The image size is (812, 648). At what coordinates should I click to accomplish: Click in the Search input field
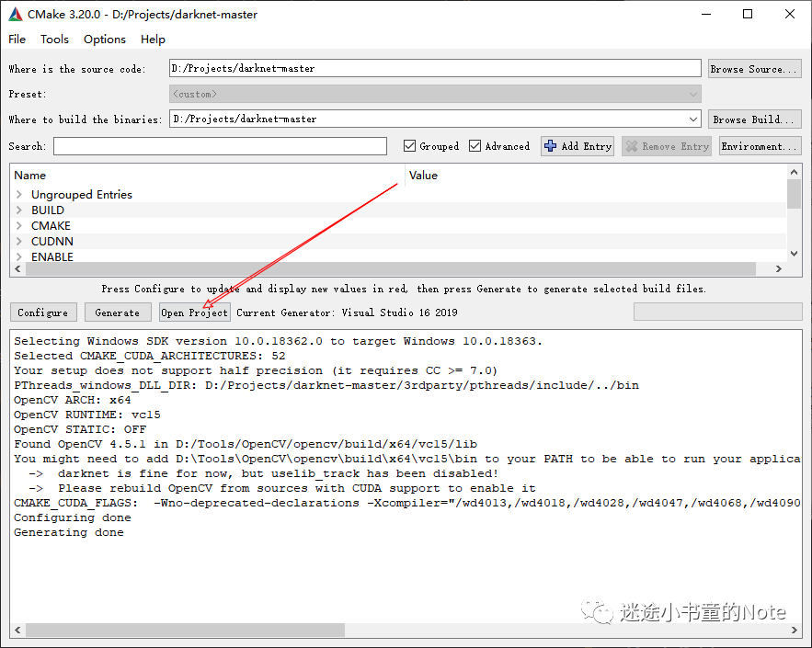tap(220, 146)
